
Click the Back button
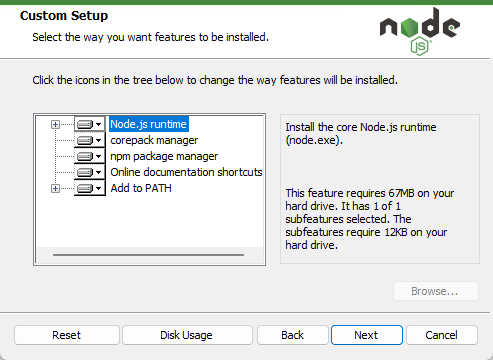point(293,335)
